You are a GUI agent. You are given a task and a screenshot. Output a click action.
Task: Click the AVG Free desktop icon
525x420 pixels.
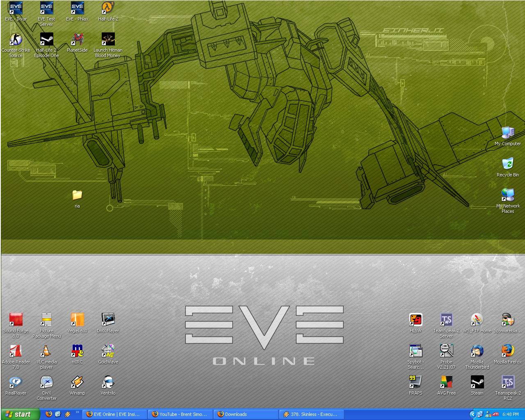tap(446, 386)
